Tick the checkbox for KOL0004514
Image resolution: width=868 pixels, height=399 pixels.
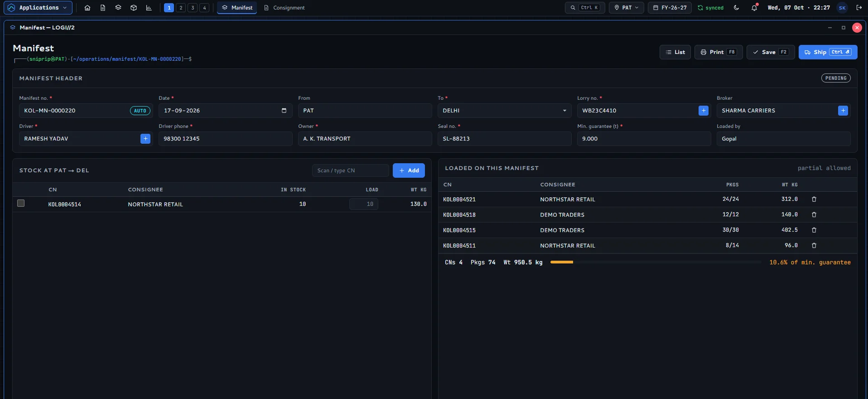pos(21,204)
